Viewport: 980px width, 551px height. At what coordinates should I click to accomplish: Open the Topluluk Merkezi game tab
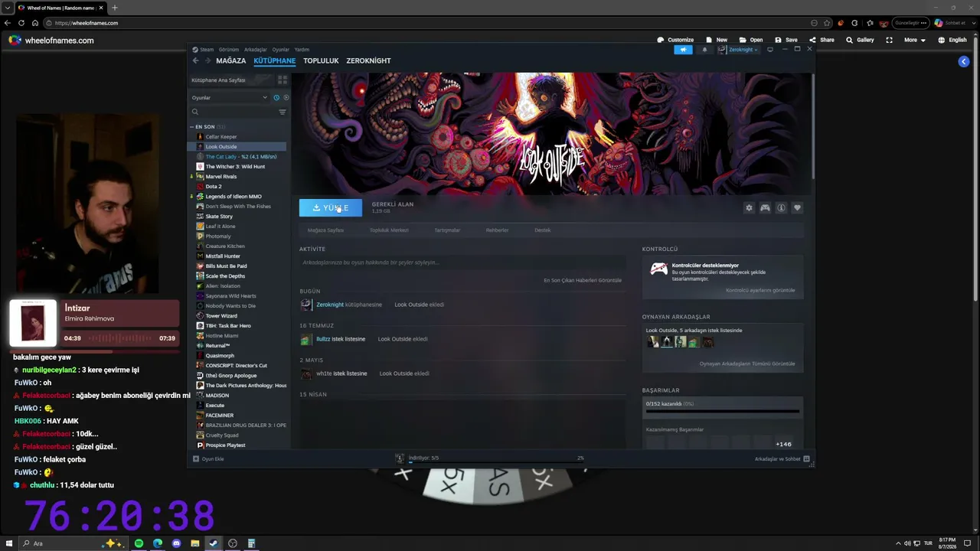(389, 230)
